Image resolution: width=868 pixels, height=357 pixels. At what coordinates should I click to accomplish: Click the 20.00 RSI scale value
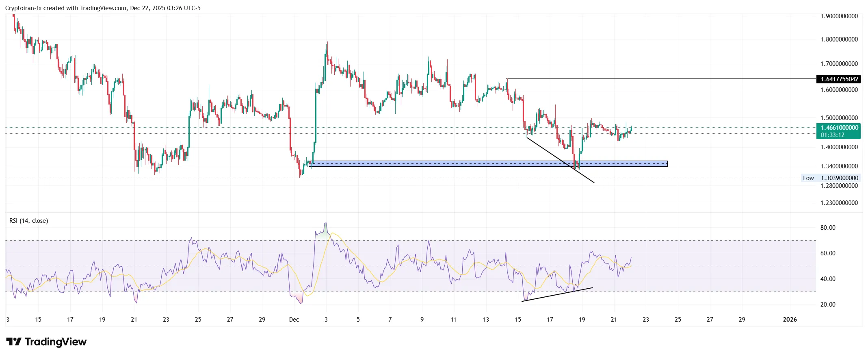coord(828,305)
